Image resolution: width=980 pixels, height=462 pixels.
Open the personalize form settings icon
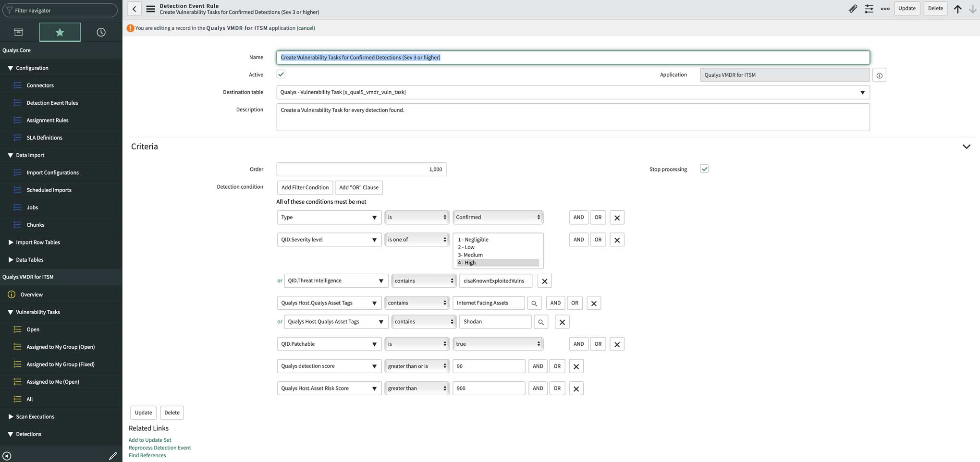[869, 9]
